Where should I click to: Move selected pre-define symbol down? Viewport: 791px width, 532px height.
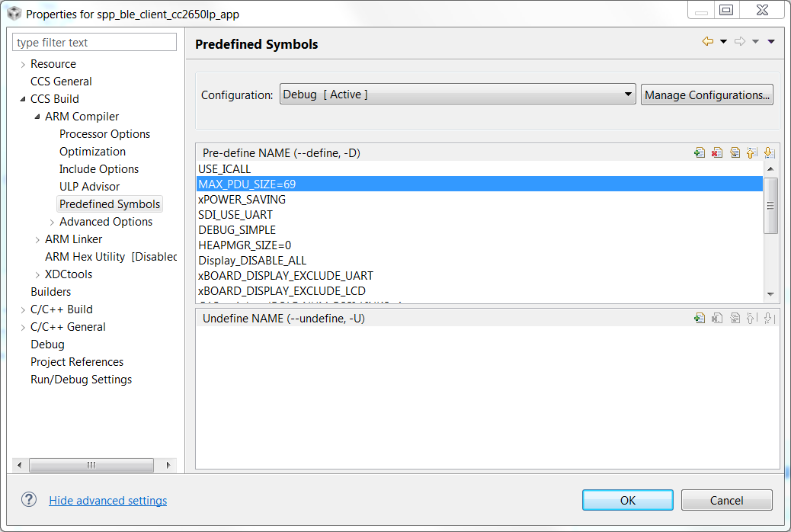(769, 152)
